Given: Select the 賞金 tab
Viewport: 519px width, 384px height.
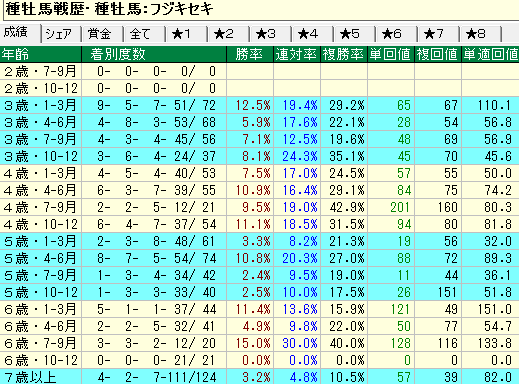Looking at the screenshot, I should 103,34.
